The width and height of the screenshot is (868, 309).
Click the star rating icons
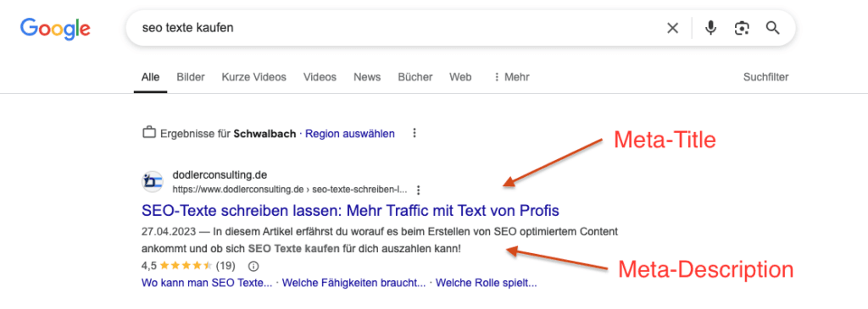186,266
